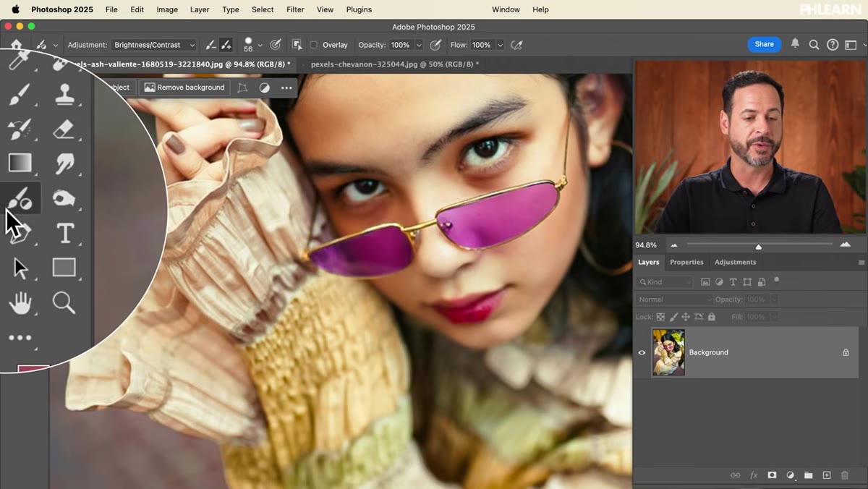Select the Hand tool
This screenshot has height=489, width=868.
tap(20, 303)
